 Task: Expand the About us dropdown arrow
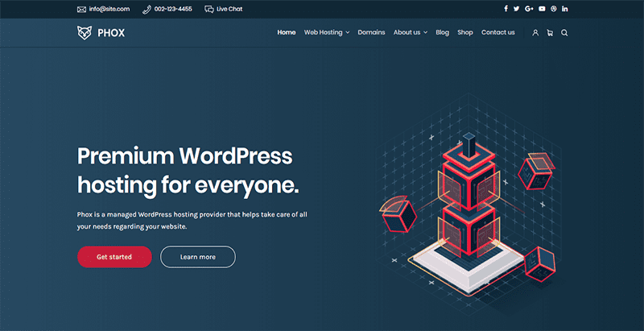[426, 32]
